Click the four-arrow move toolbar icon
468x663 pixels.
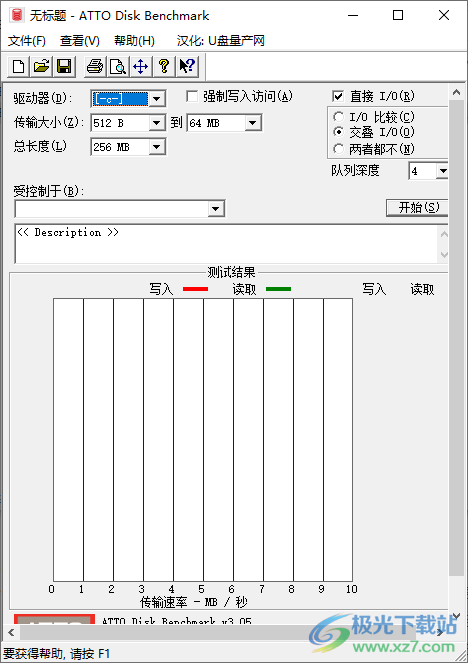coord(140,66)
